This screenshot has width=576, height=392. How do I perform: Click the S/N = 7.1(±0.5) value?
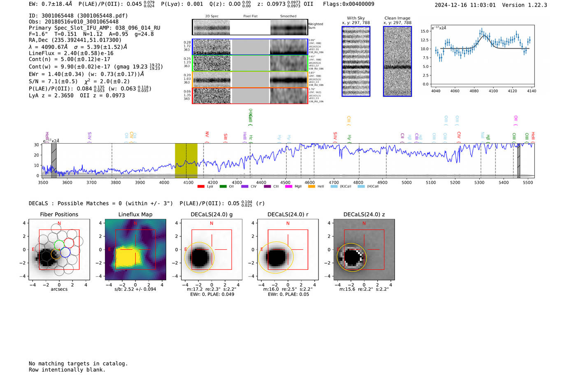click(53, 81)
